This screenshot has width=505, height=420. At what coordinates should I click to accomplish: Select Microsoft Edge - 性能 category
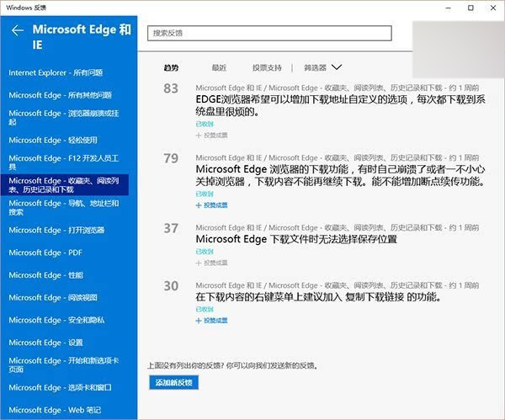(45, 275)
